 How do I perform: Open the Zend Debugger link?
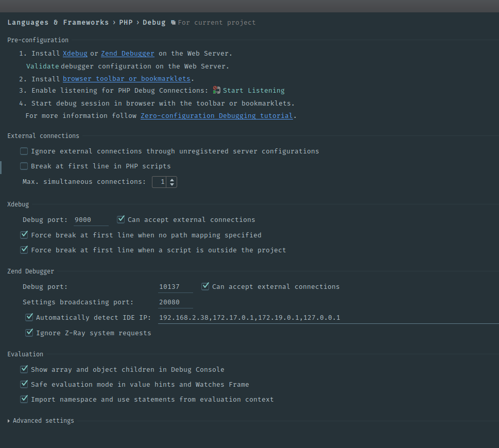(x=128, y=54)
